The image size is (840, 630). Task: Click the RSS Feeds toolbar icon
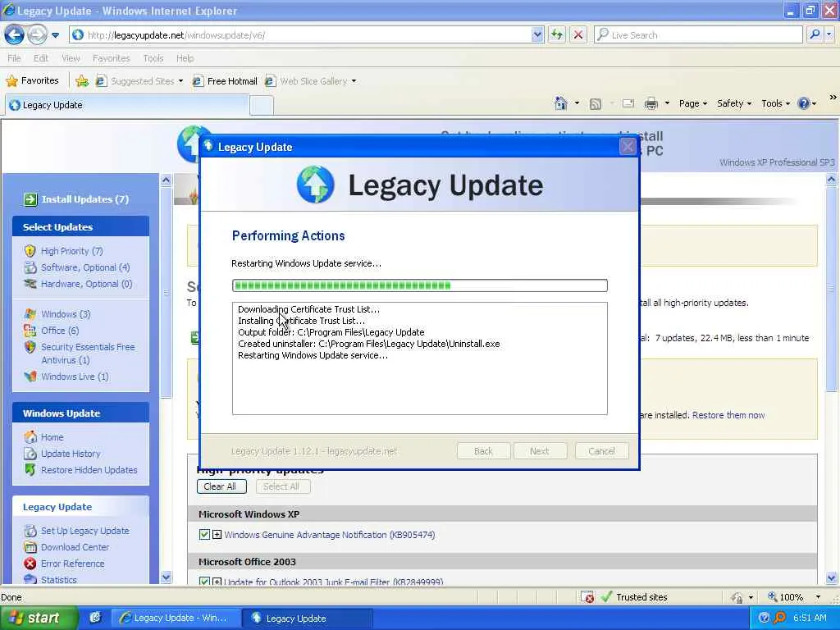pos(596,104)
